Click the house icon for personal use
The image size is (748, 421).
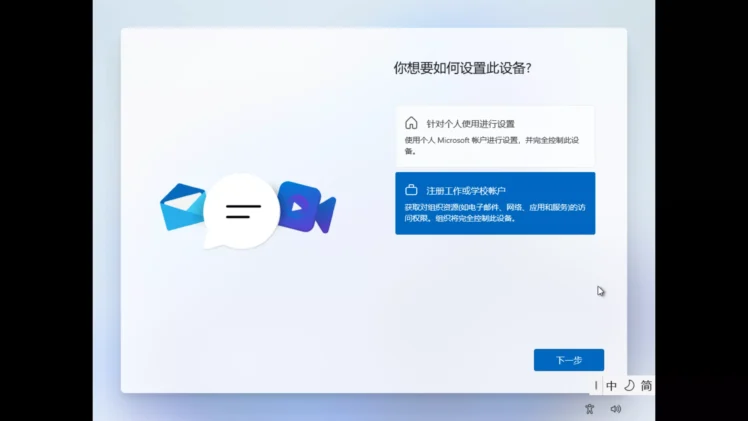point(411,123)
